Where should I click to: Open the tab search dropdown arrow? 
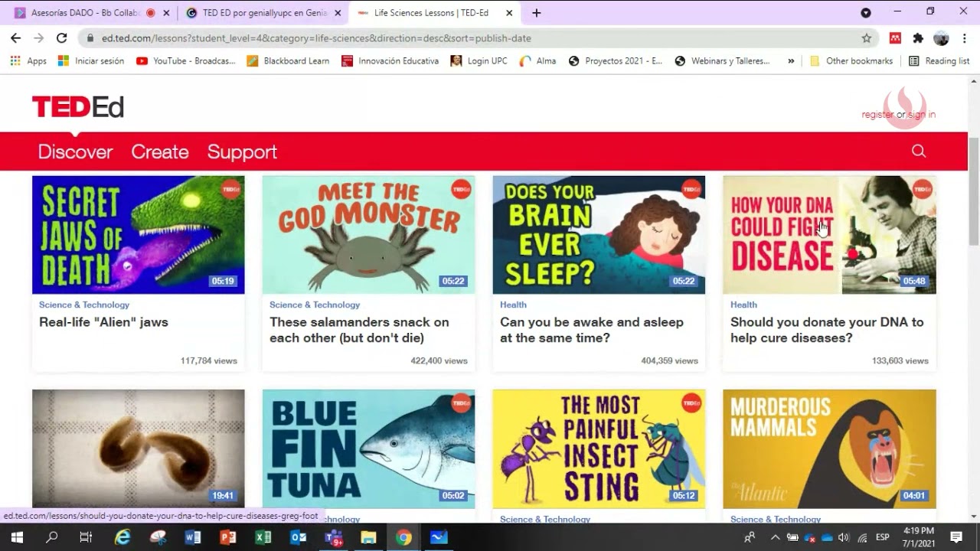click(866, 13)
